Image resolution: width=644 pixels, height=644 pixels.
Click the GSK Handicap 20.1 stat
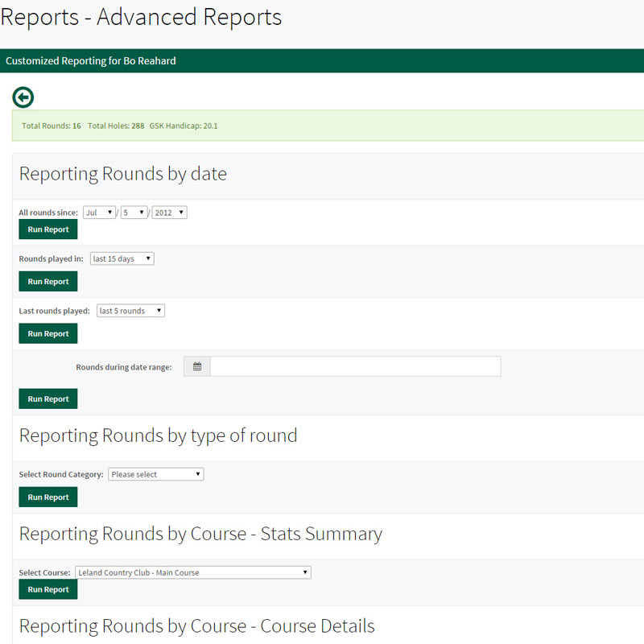click(184, 126)
